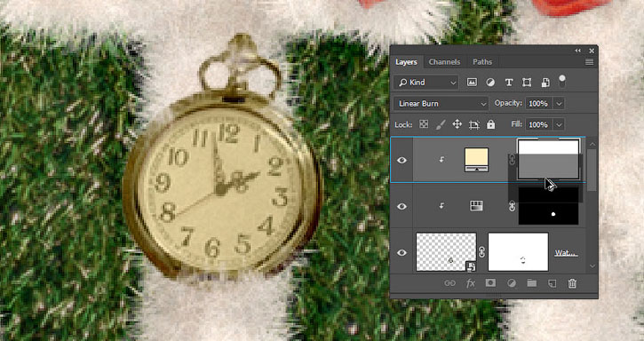Toggle mask link on Wat... layer

tap(481, 252)
